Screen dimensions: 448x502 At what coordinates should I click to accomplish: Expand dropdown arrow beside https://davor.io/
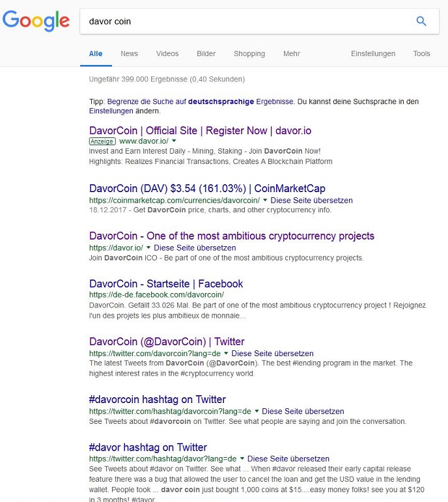pyautogui.click(x=148, y=247)
